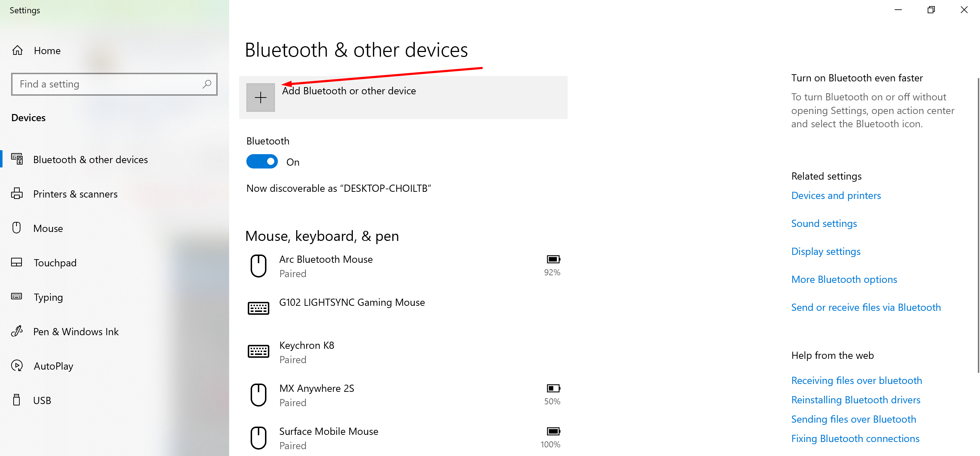Click the MX Anywhere 2S mouse icon
Viewport: 980px width, 456px height.
[x=258, y=395]
